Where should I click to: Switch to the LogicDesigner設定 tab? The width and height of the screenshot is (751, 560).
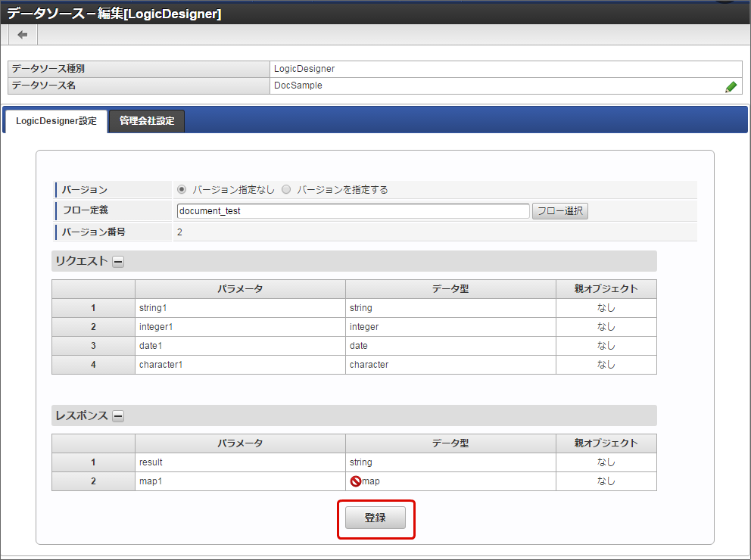(56, 121)
